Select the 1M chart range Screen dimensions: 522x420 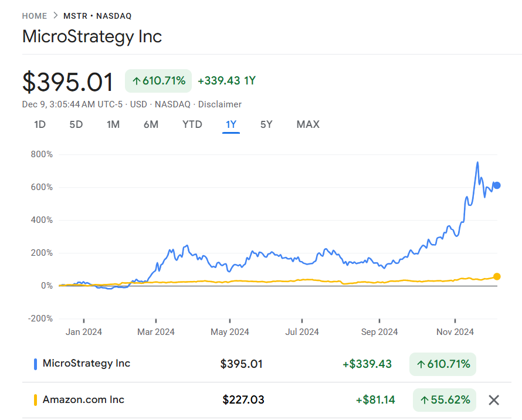113,124
